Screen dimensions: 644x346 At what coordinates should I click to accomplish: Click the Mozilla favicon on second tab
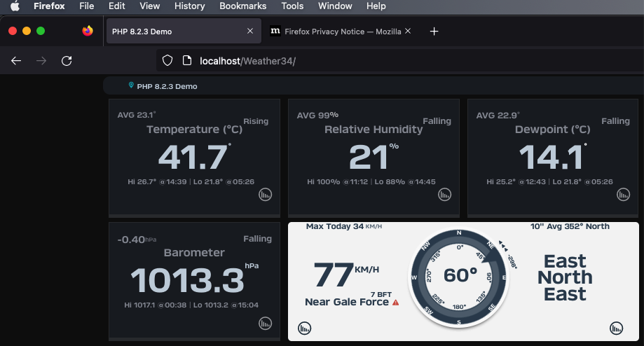click(275, 31)
